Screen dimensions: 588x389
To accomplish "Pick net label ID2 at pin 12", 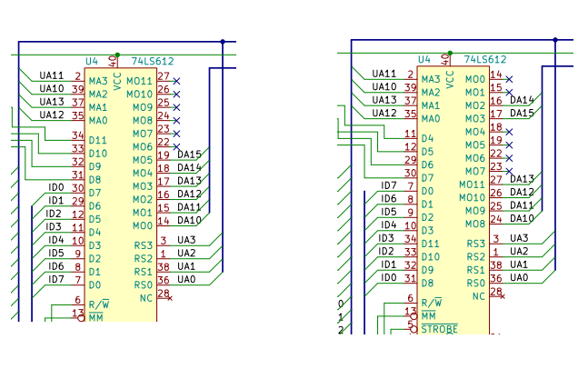I will click(x=54, y=214).
